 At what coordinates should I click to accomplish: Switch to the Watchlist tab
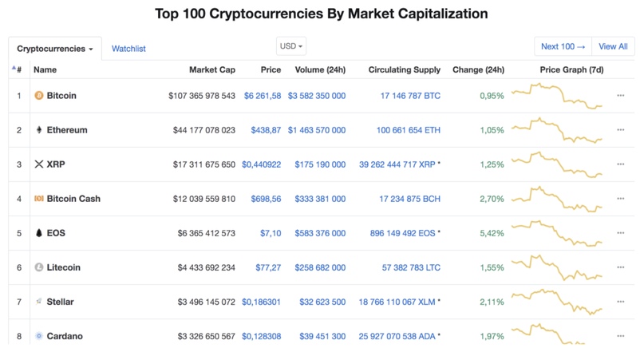pos(128,49)
